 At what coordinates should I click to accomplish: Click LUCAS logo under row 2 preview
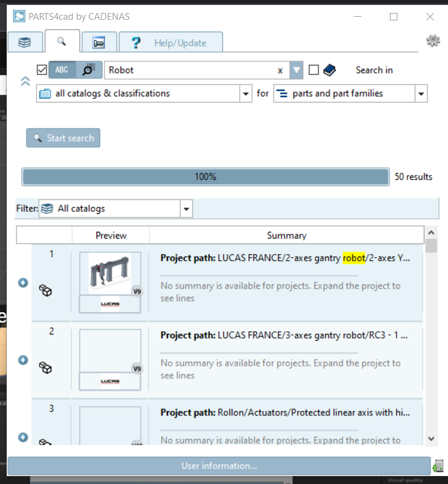(110, 381)
